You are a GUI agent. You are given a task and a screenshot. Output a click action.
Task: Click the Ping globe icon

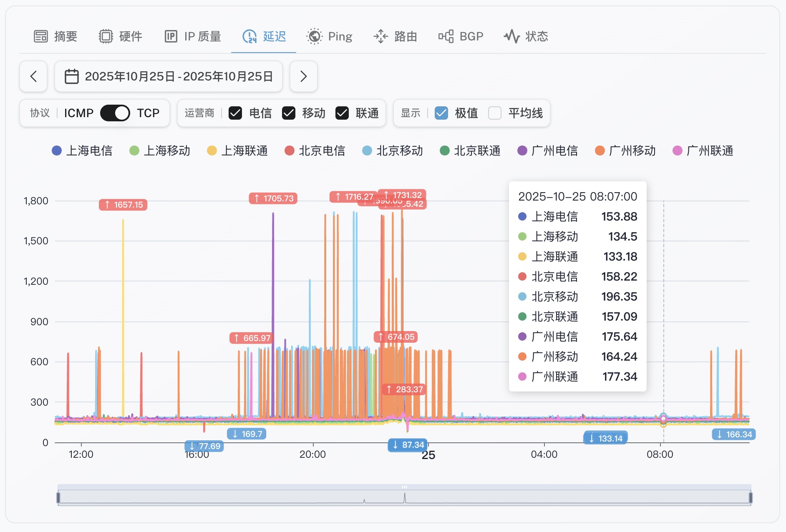(x=315, y=37)
